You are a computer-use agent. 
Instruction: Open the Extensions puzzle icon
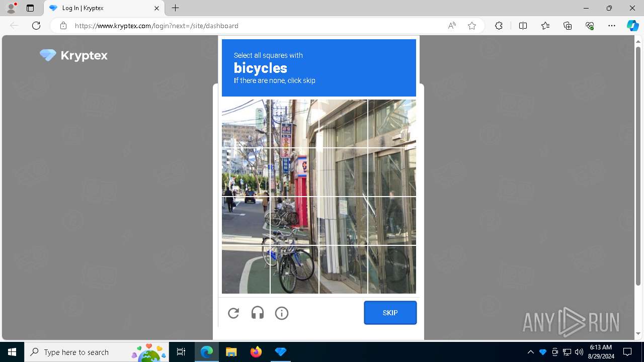pos(499,26)
